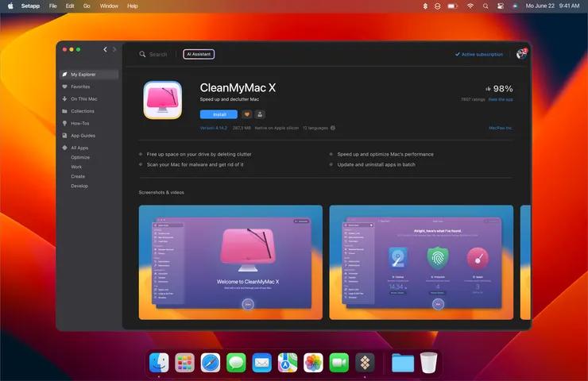Click the 98% rating text

503,89
